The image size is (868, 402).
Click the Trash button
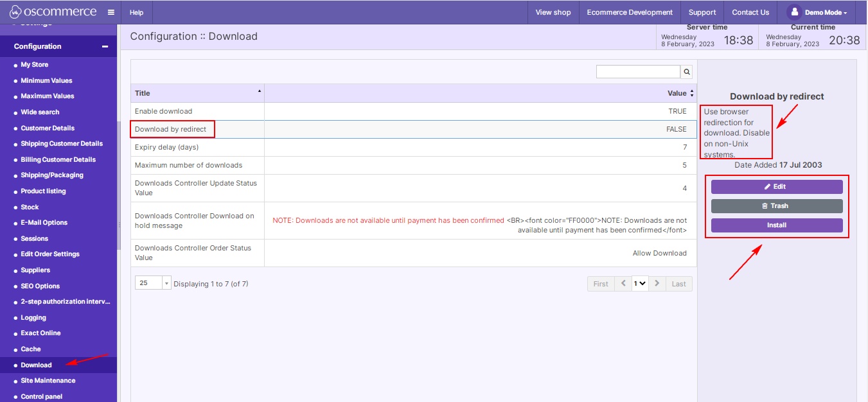point(777,206)
